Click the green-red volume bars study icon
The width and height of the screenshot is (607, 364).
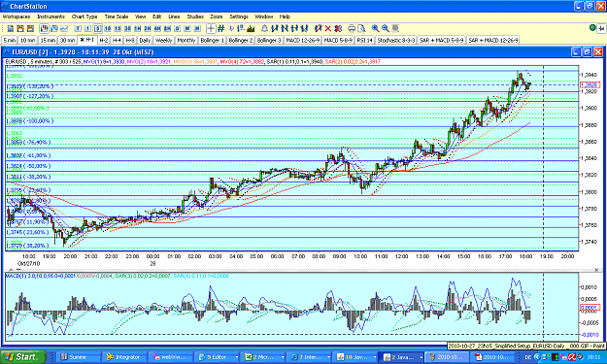[x=251, y=28]
